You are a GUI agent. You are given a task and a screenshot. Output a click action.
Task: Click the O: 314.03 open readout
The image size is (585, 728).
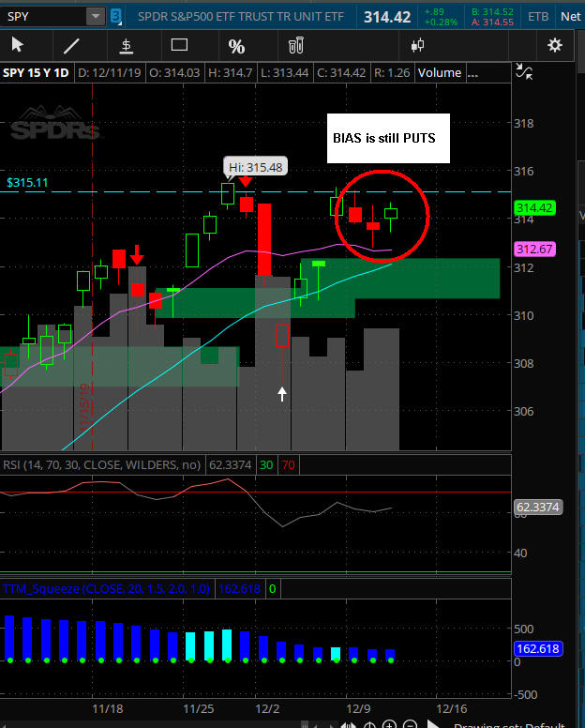point(174,73)
